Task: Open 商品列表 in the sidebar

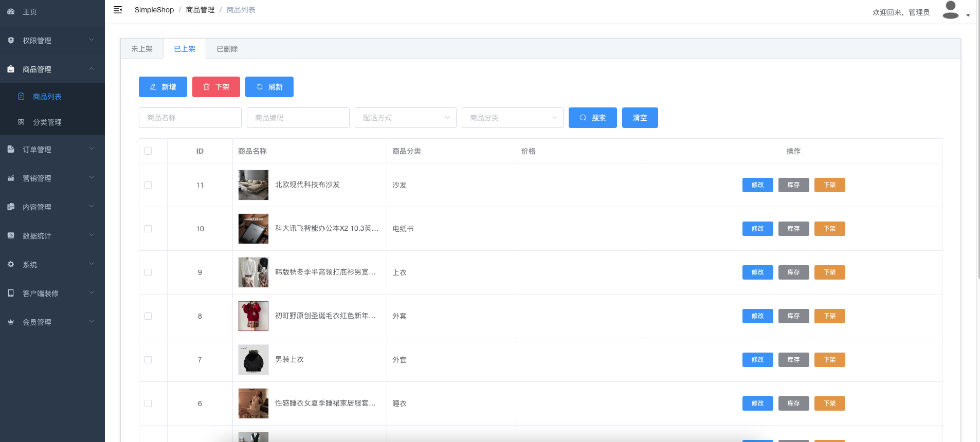Action: click(52, 96)
